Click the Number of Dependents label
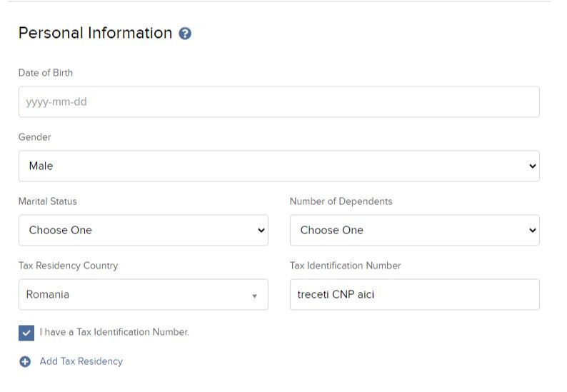The image size is (567, 392). (341, 201)
